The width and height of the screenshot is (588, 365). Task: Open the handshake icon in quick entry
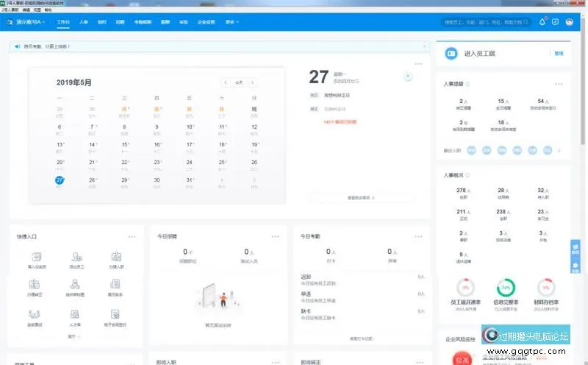[x=34, y=314]
